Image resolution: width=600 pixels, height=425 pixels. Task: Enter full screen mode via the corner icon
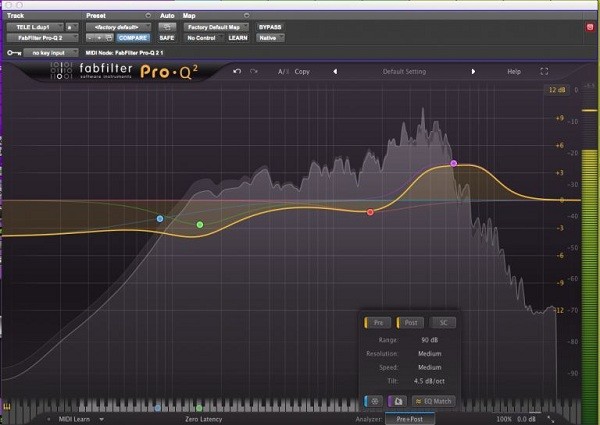coord(544,72)
